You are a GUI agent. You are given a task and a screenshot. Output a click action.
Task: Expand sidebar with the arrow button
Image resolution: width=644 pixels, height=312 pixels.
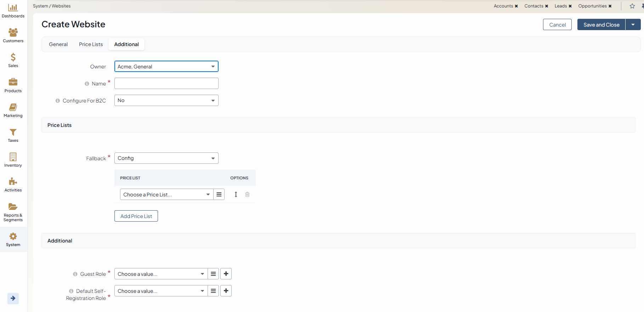click(13, 298)
